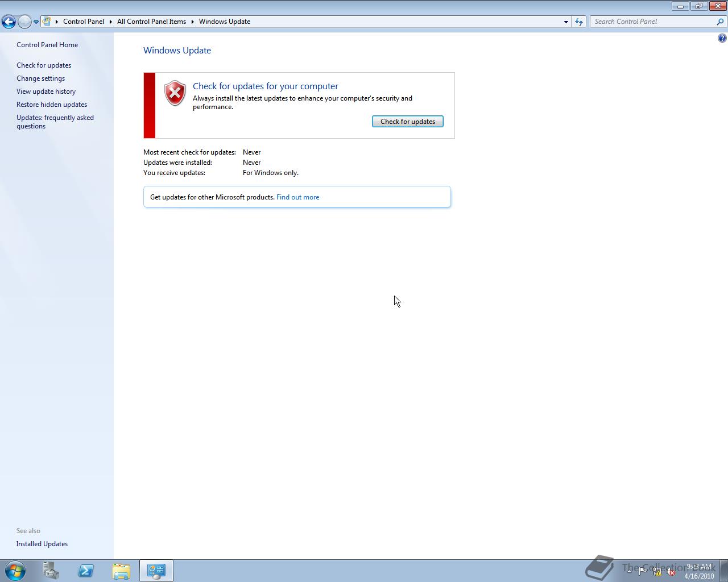The height and width of the screenshot is (582, 728).
Task: Select Windows Update breadcrumb
Action: 225,22
